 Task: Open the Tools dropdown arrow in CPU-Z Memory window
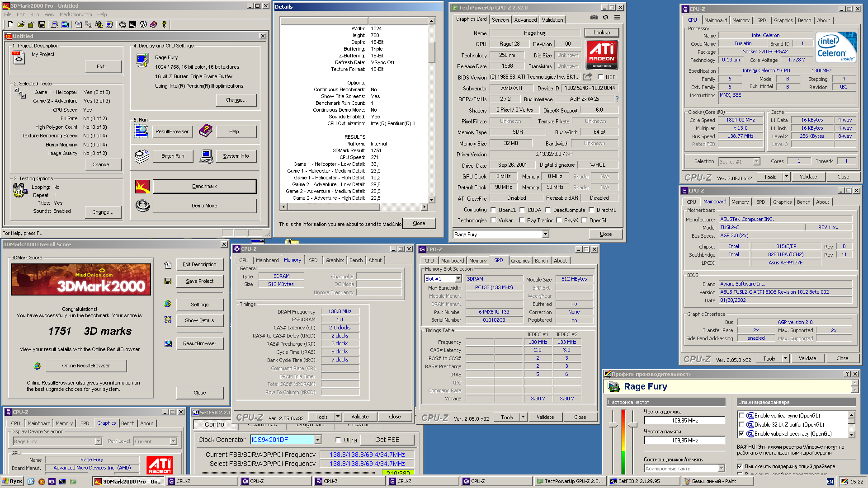tap(338, 417)
